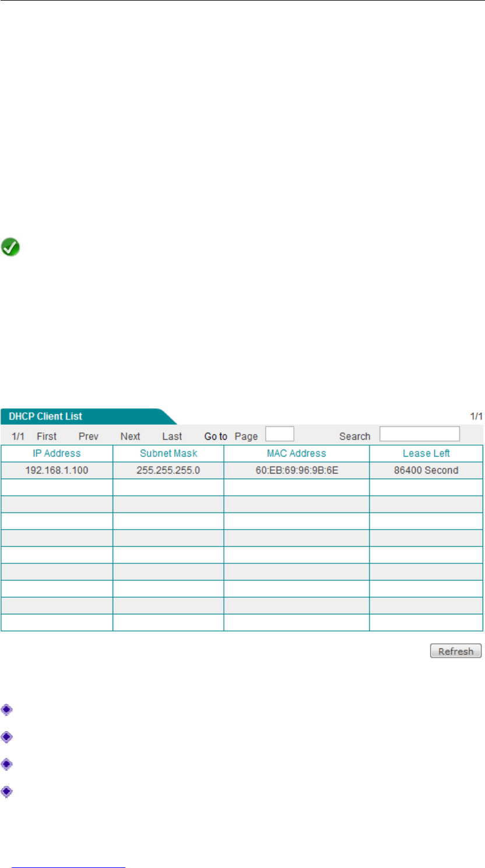Focus the Page number input field
Image resolution: width=485 pixels, height=868 pixels.
pyautogui.click(x=280, y=434)
